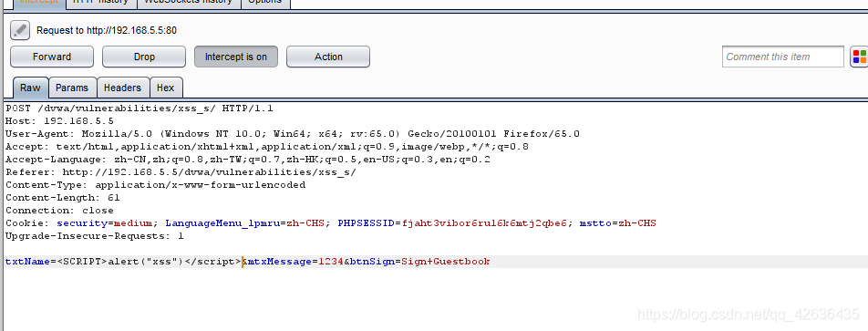The width and height of the screenshot is (868, 331).
Task: Focus the Comment this item field
Action: point(782,57)
